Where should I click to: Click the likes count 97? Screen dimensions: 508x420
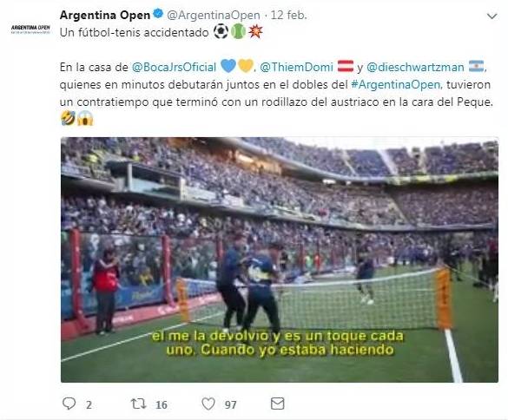[231, 404]
